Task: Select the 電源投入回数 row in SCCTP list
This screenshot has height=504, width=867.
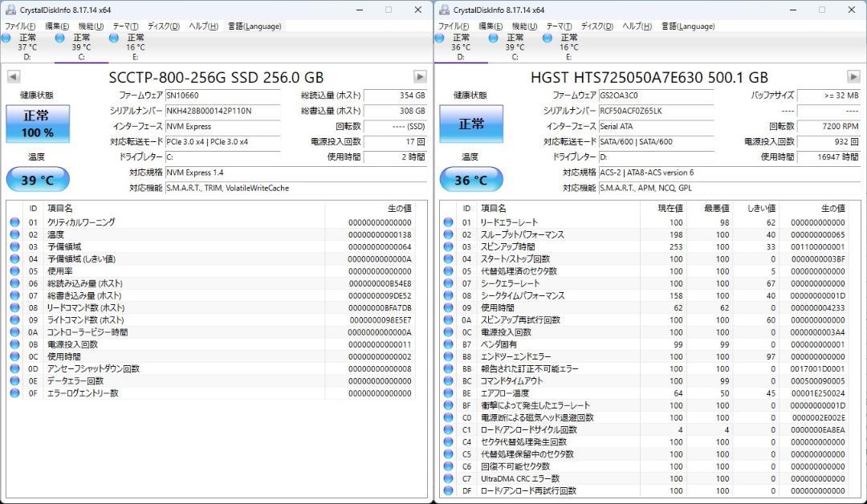Action: point(210,344)
